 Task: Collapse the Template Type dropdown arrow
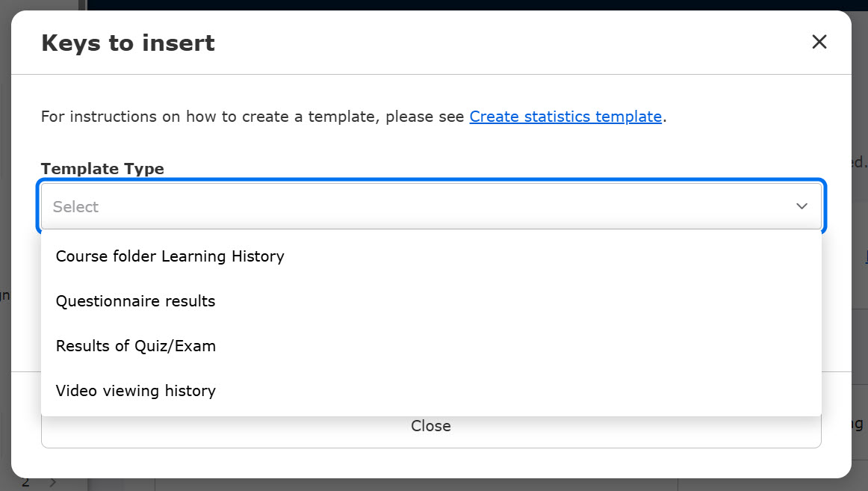click(x=802, y=206)
